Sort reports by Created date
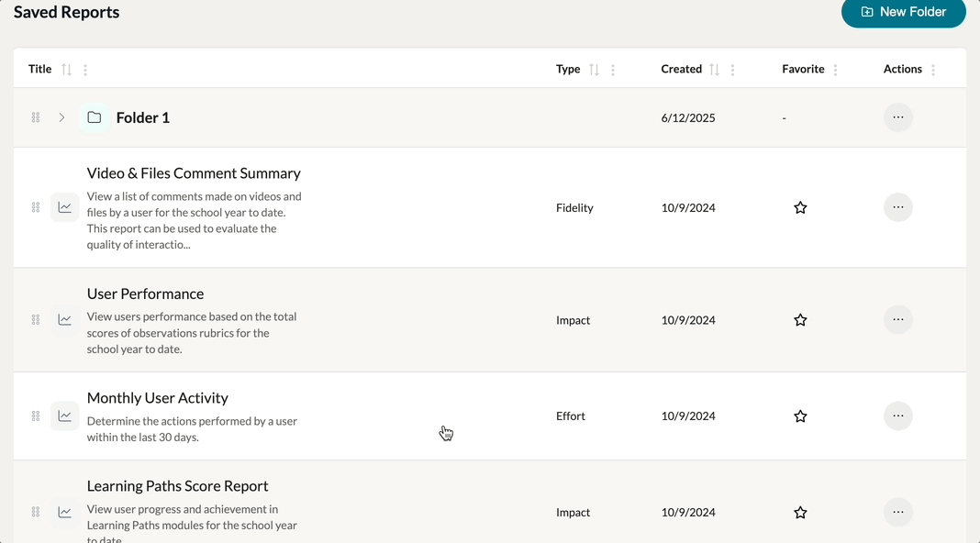The height and width of the screenshot is (543, 980). click(x=714, y=70)
